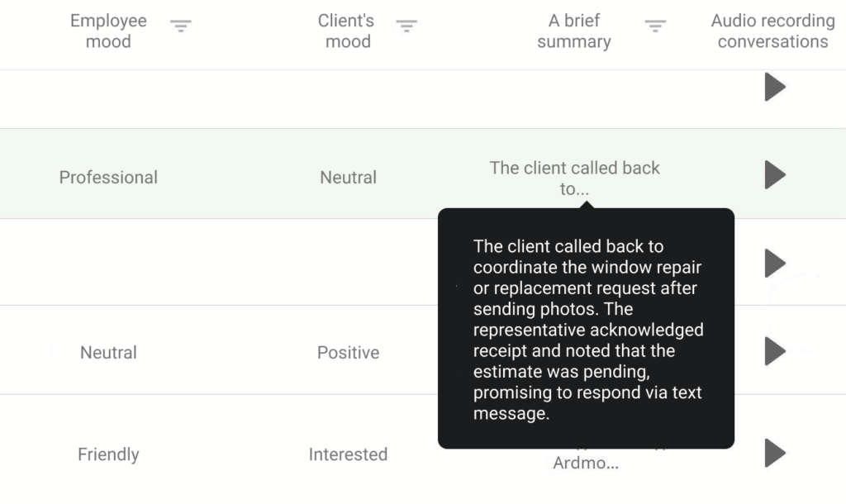The width and height of the screenshot is (846, 504).
Task: Select the 'Friendly' employee mood cell
Action: 108,454
